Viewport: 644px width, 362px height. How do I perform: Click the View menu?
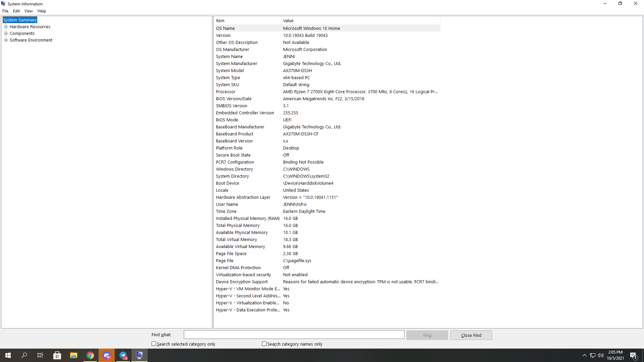[x=28, y=11]
